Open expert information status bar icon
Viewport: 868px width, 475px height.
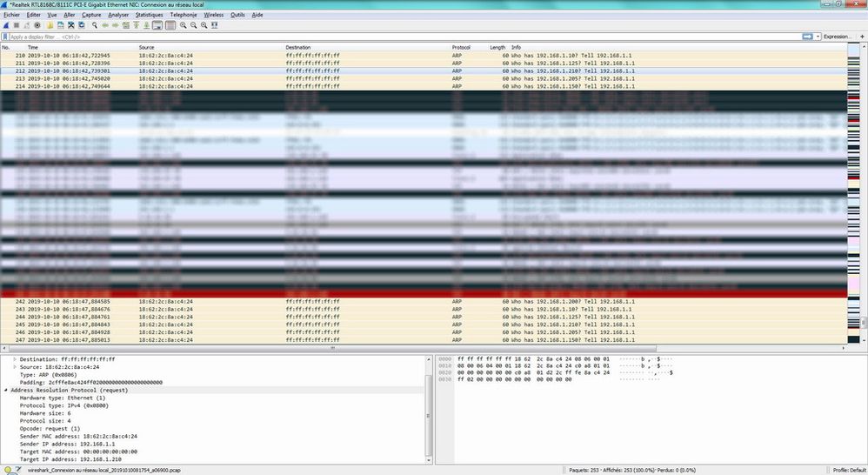[7, 470]
